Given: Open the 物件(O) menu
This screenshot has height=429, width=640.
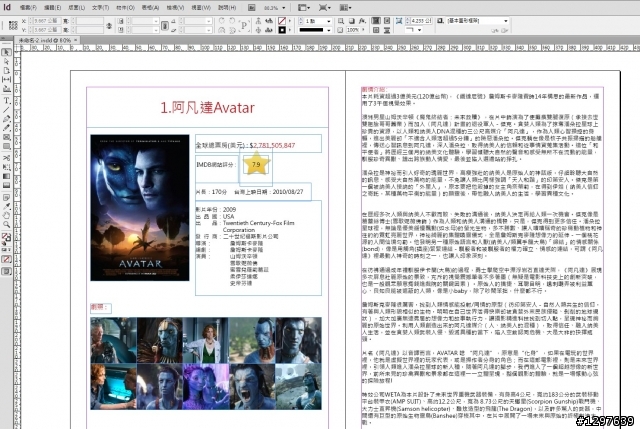Looking at the screenshot, I should [x=125, y=7].
